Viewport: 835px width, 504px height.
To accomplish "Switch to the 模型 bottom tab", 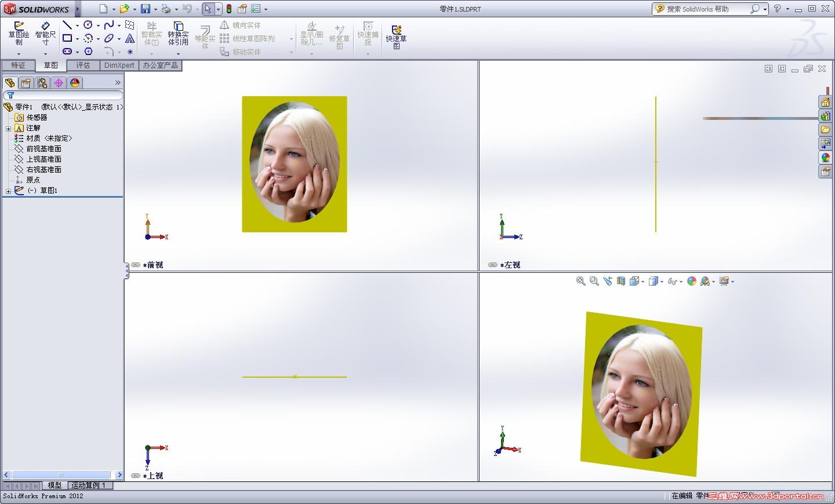I will click(x=55, y=485).
